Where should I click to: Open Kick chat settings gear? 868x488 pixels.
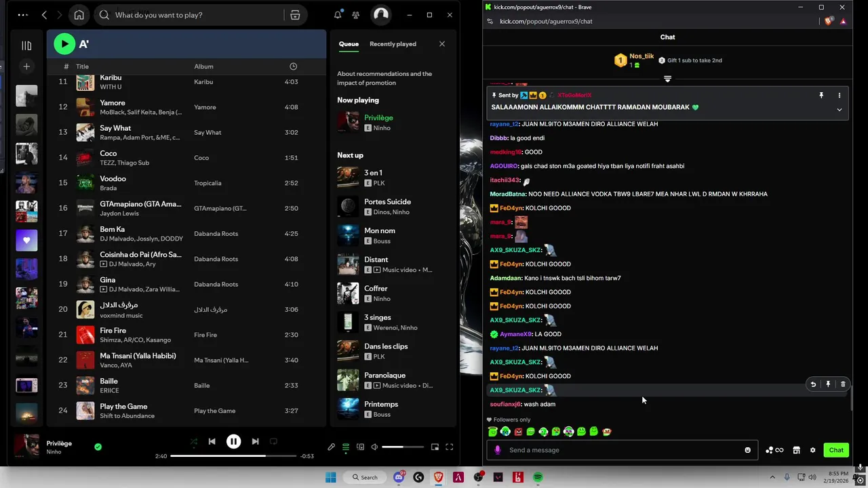click(812, 450)
